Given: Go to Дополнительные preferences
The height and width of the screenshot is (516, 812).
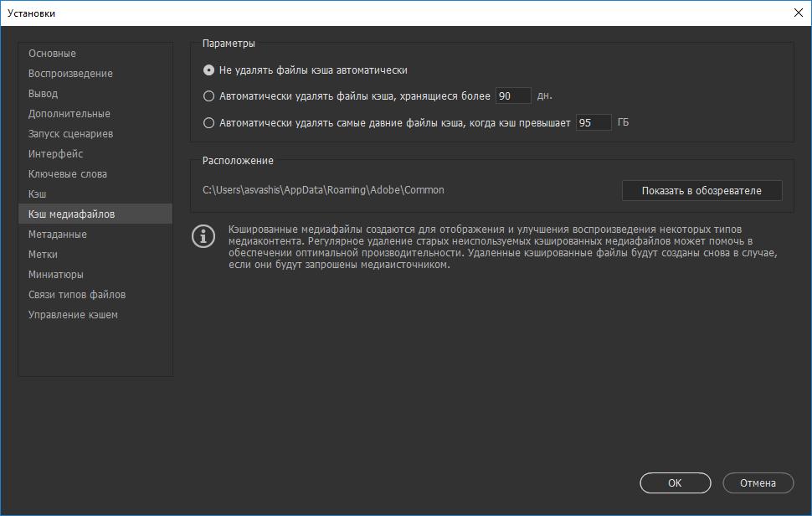Looking at the screenshot, I should [x=69, y=114].
